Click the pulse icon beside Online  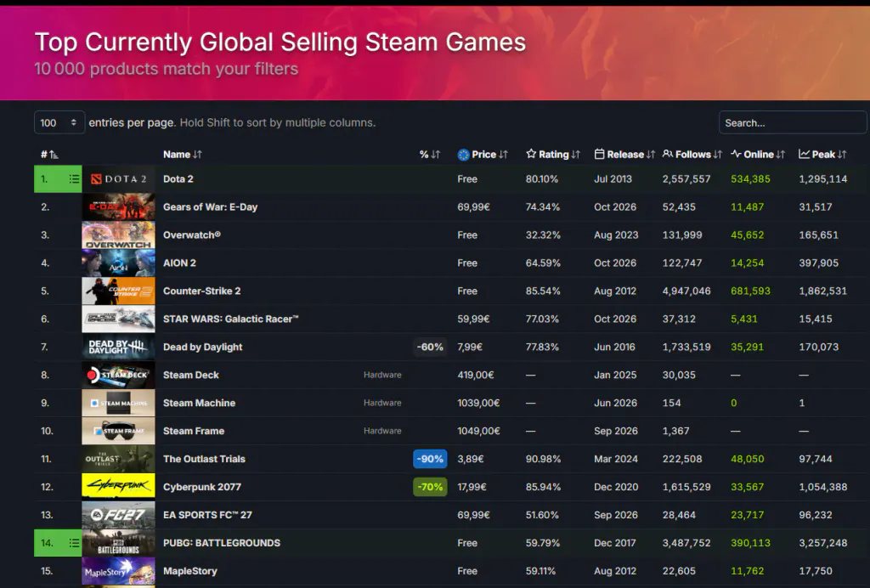point(736,154)
